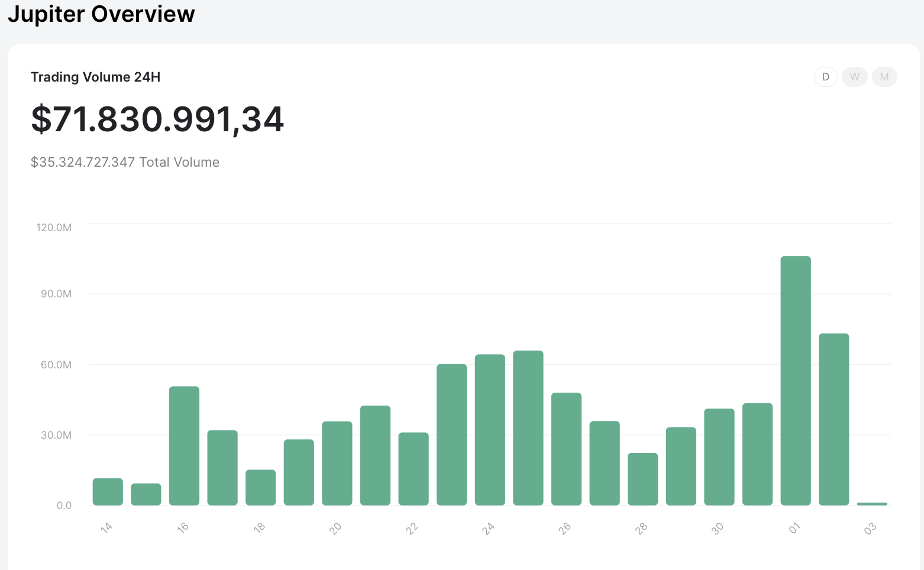Image resolution: width=924 pixels, height=570 pixels.
Task: Select the bar for day 25
Action: (528, 428)
